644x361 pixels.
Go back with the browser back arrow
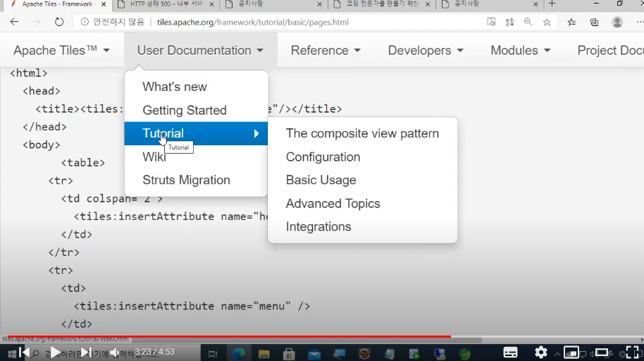tap(14, 22)
